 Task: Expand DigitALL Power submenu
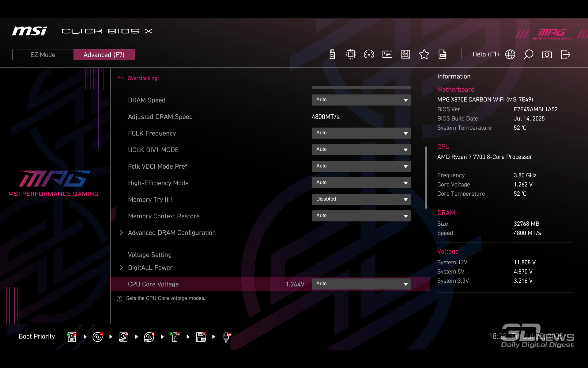(150, 268)
